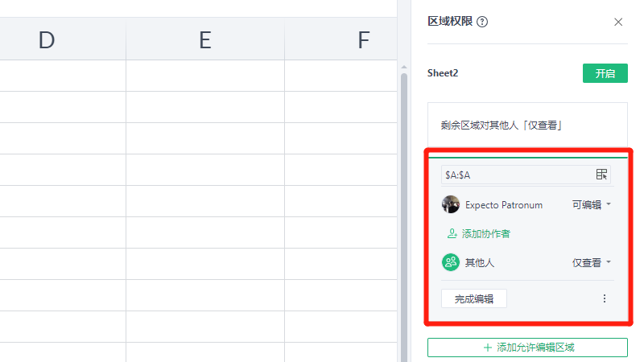Click the 添加协作者 link
The height and width of the screenshot is (362, 644).
485,233
